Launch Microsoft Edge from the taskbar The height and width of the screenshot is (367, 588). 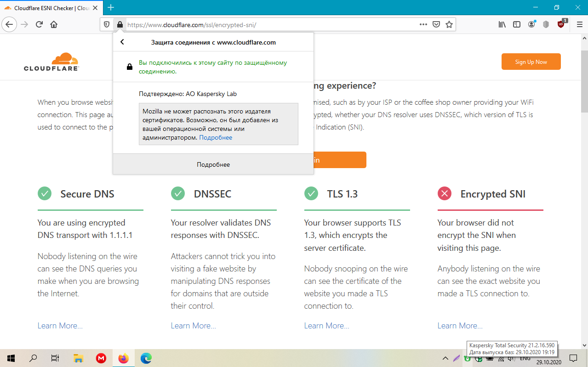point(146,358)
